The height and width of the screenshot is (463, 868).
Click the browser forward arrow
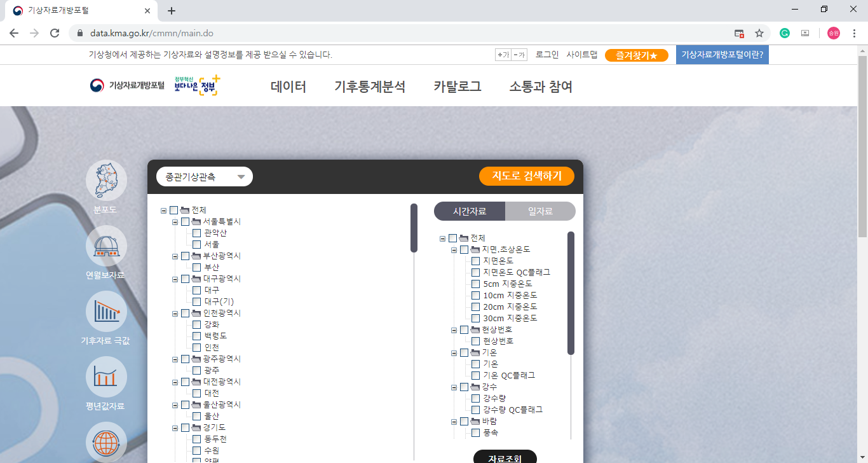click(x=34, y=33)
